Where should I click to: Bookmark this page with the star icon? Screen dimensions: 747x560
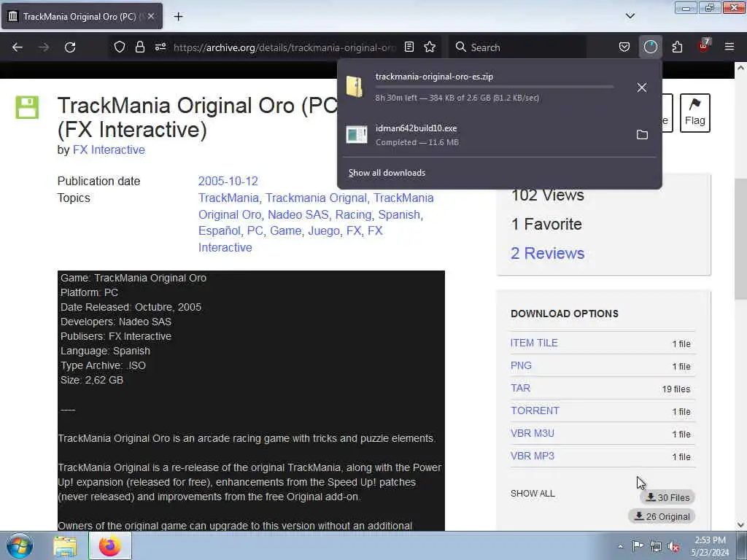(x=430, y=47)
